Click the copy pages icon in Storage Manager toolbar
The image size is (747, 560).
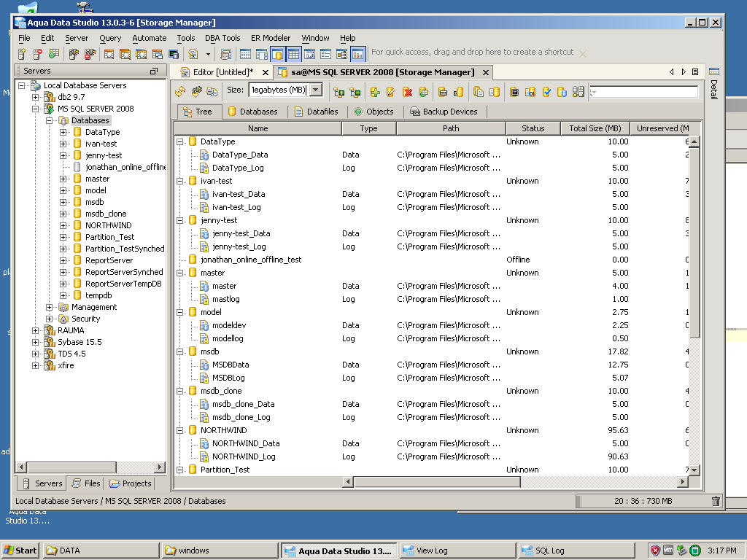click(x=479, y=91)
